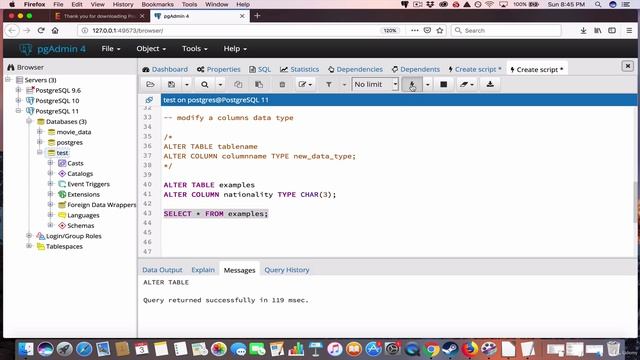
Task: Show the Data Output tab
Action: (x=162, y=270)
